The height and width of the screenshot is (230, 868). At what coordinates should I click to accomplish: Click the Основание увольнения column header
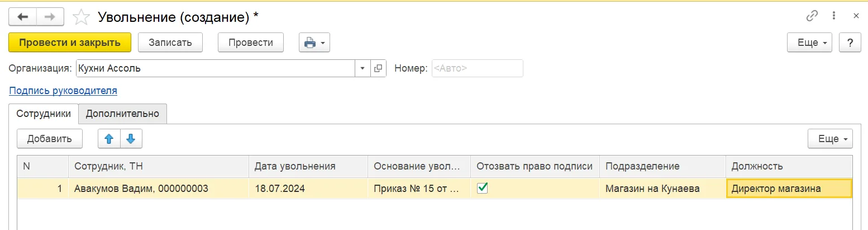coord(419,166)
